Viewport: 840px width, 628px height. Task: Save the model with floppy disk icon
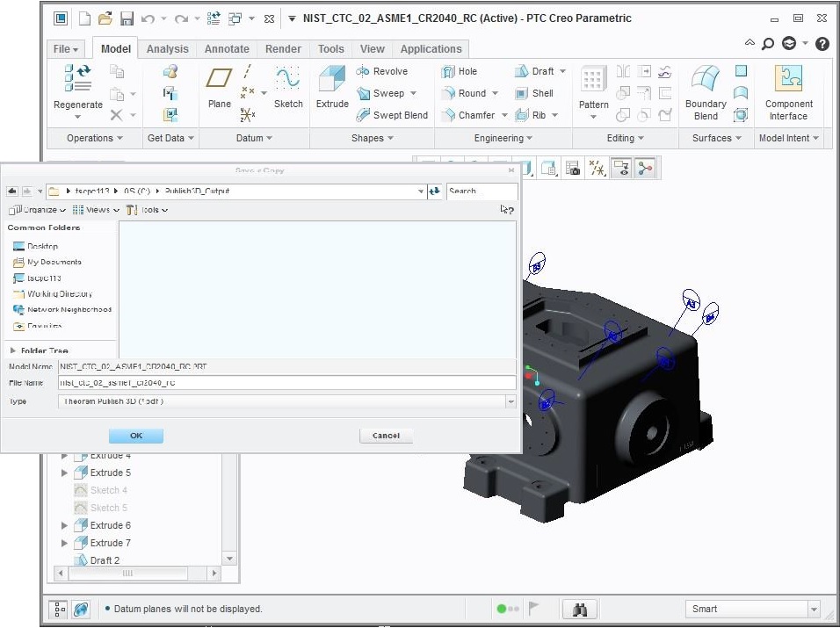click(127, 18)
